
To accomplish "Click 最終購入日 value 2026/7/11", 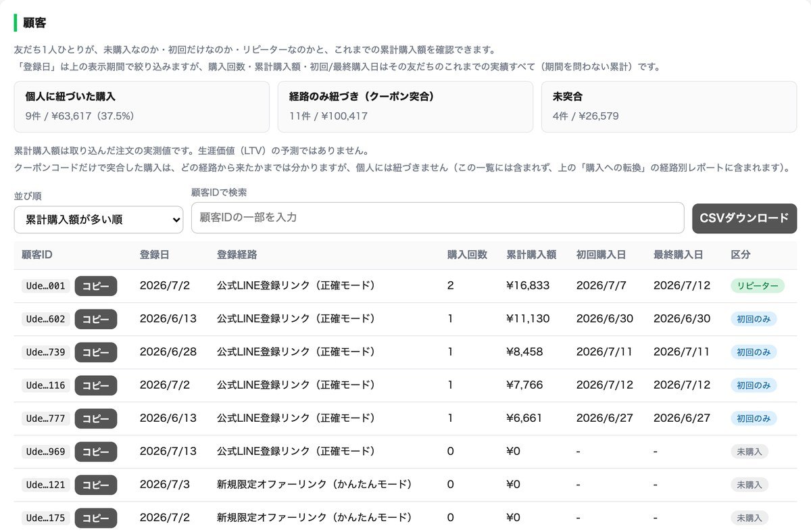I will point(682,352).
